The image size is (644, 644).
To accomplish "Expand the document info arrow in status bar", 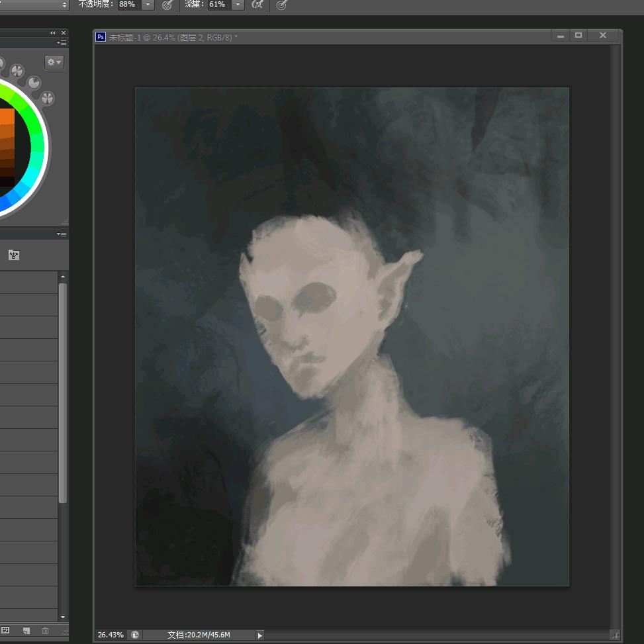I will pyautogui.click(x=259, y=635).
